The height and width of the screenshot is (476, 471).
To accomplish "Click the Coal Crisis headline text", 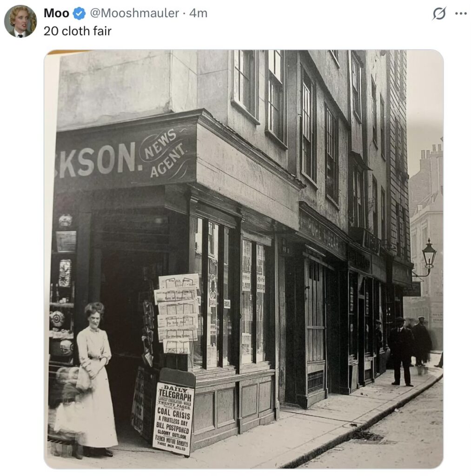I will (174, 413).
